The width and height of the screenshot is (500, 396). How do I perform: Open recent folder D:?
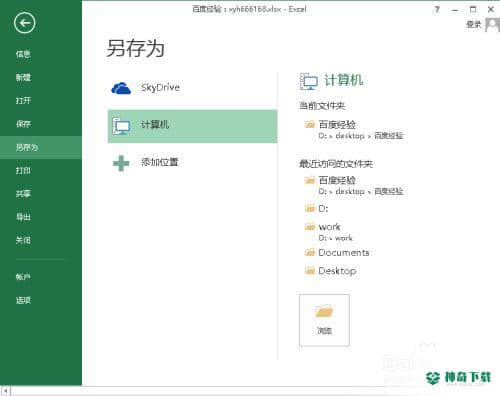tap(317, 209)
